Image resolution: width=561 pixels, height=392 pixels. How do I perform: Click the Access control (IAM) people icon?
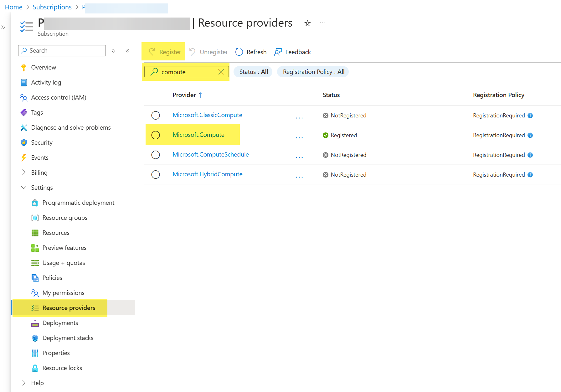tap(23, 97)
